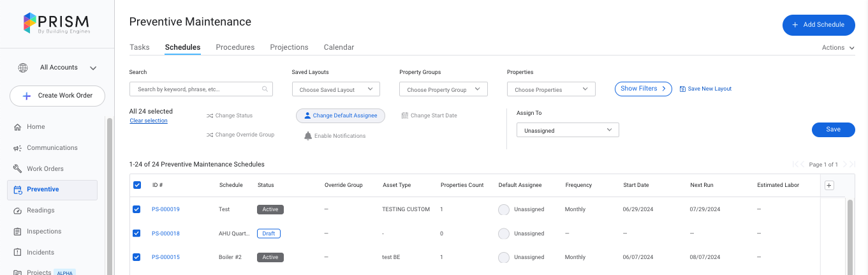Click the add column plus icon

pos(829,185)
